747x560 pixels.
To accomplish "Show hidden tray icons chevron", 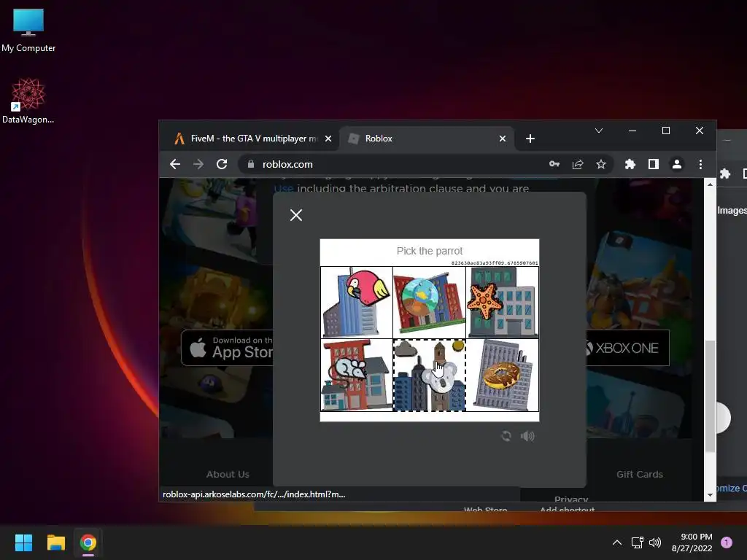I will (x=617, y=542).
